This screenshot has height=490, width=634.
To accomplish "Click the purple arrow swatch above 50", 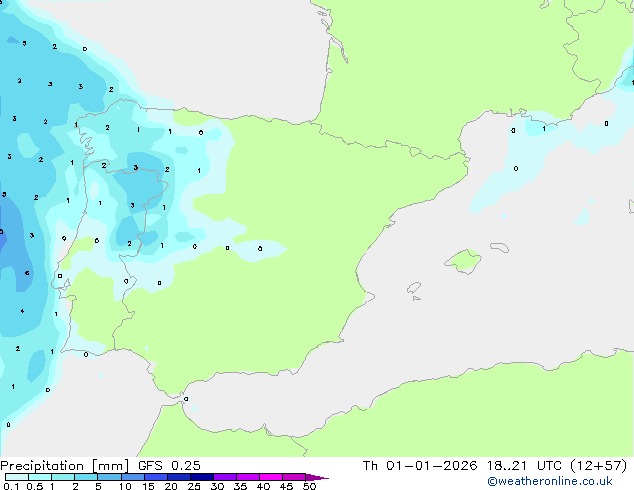I will [317, 477].
